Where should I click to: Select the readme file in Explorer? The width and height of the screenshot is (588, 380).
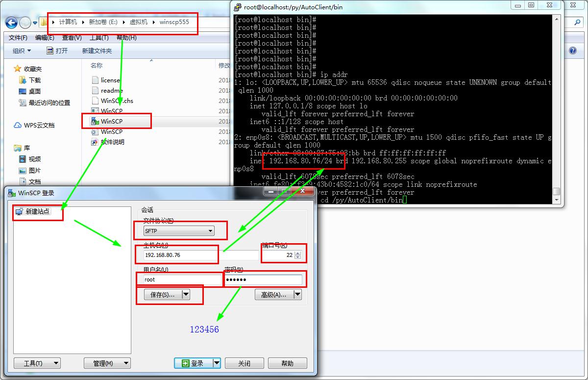tap(107, 90)
